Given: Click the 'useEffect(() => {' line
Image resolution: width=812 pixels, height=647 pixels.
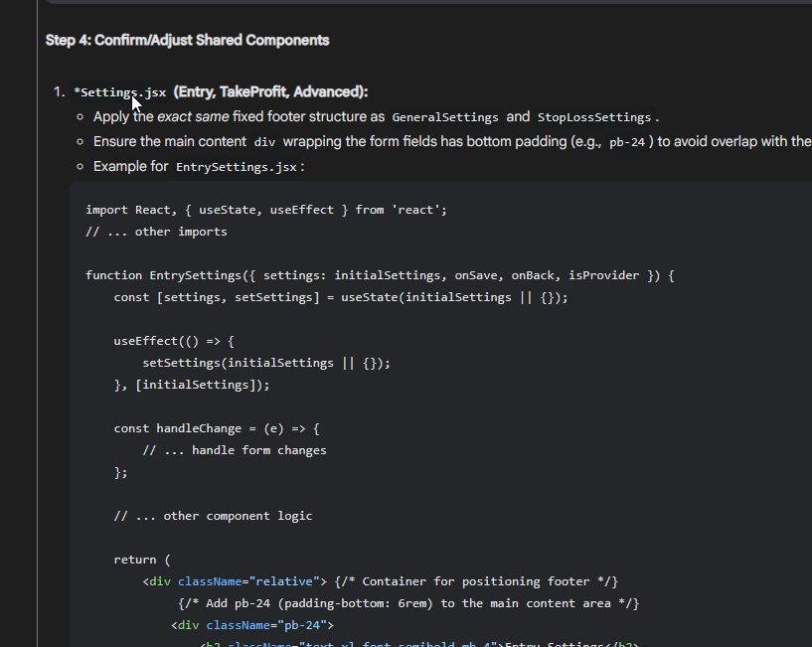Looking at the screenshot, I should click(x=174, y=341).
